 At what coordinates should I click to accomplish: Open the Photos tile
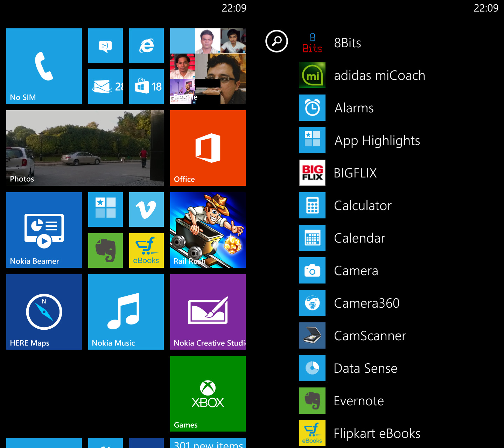85,148
